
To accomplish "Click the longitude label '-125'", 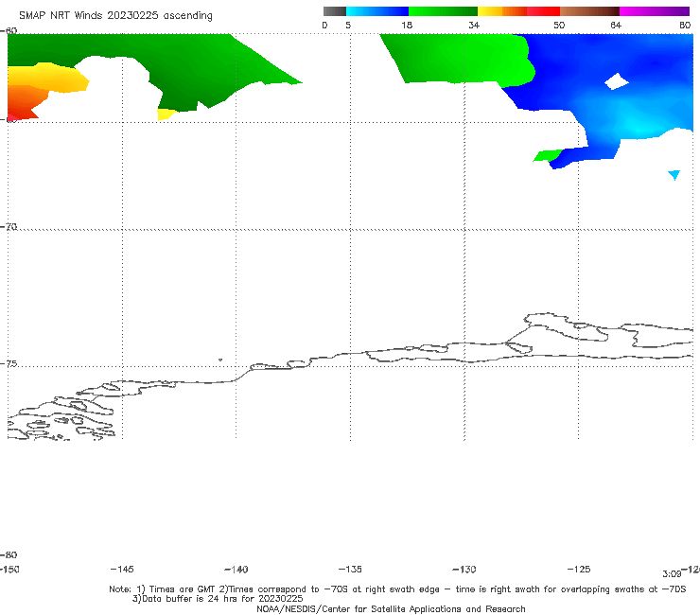I will [x=579, y=569].
